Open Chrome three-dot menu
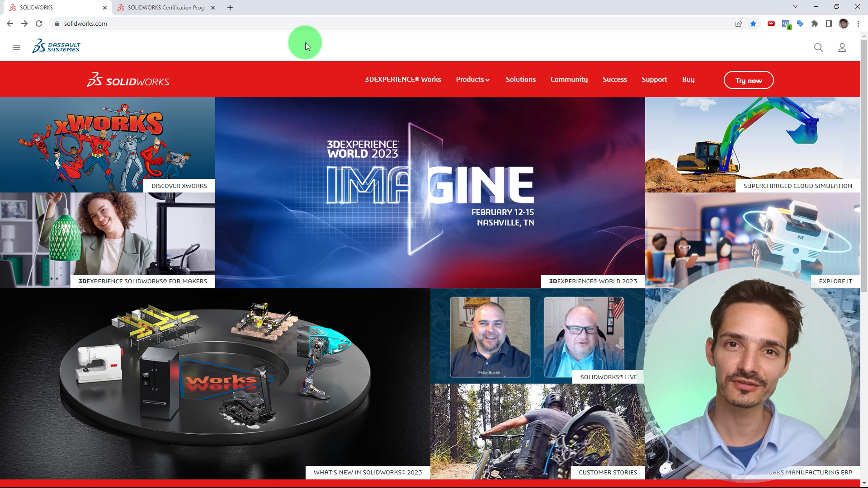 858,23
